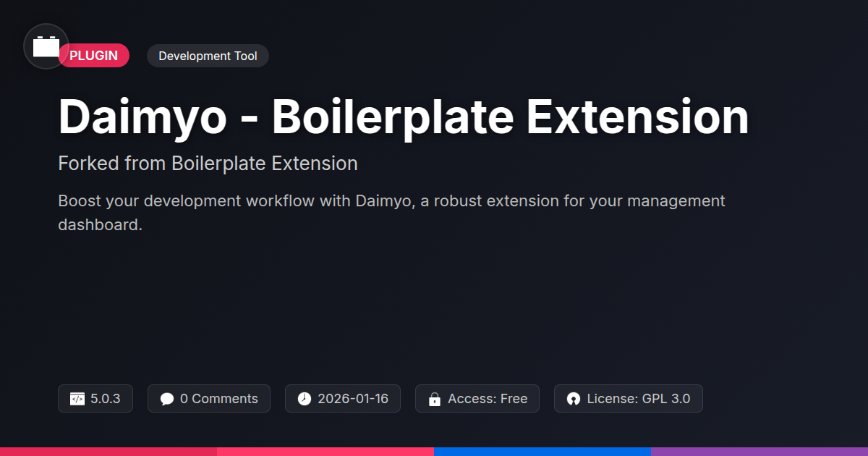Click the version code icon

pyautogui.click(x=77, y=399)
